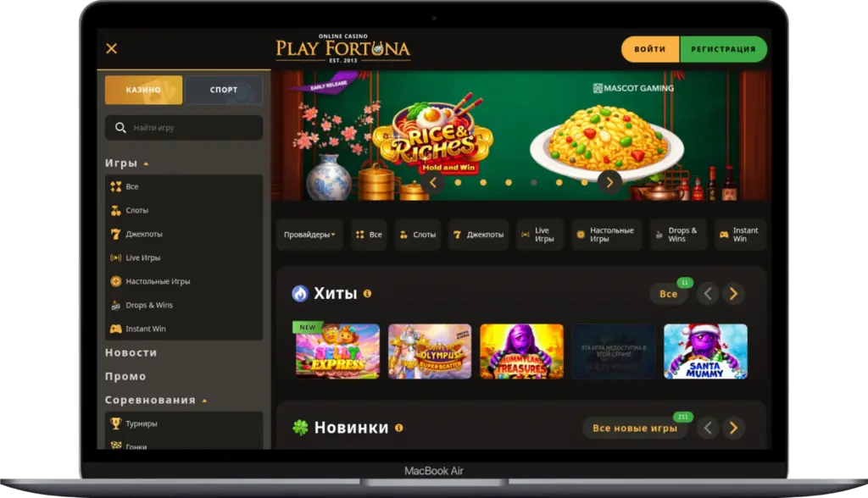Screen dimensions: 868x498
Task: Click the search magnifier icon in sidebar
Action: point(120,128)
